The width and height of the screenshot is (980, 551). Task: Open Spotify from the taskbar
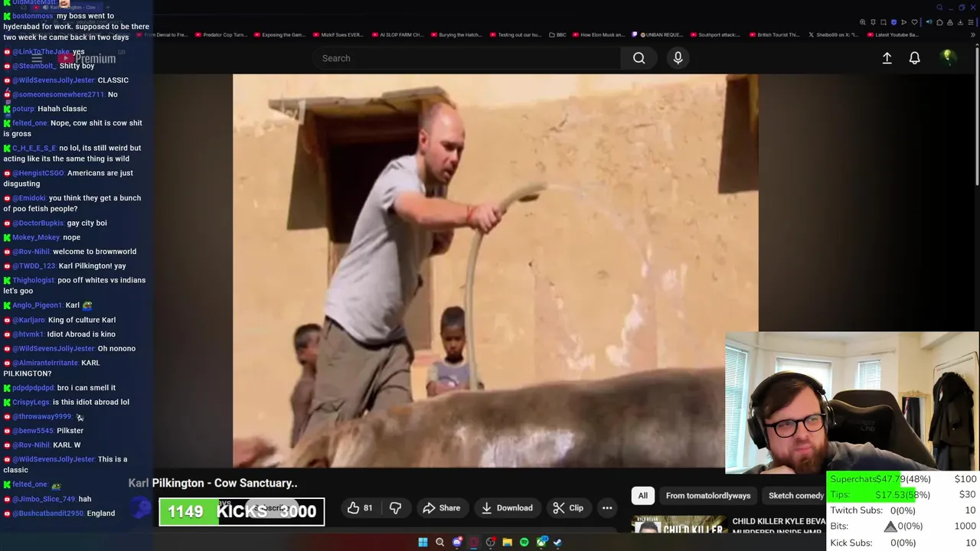tap(524, 542)
